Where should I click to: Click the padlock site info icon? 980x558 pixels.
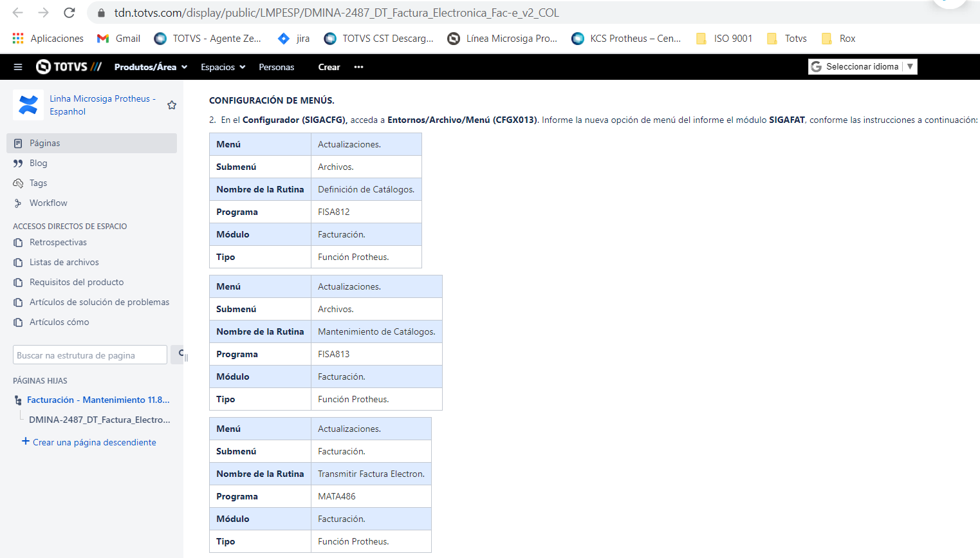[101, 13]
